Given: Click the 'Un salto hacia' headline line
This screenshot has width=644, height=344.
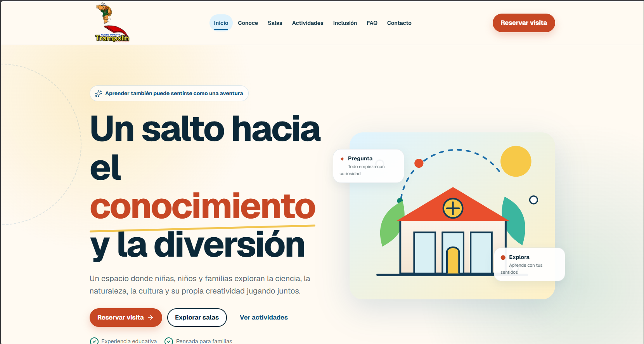Looking at the screenshot, I should coord(205,129).
